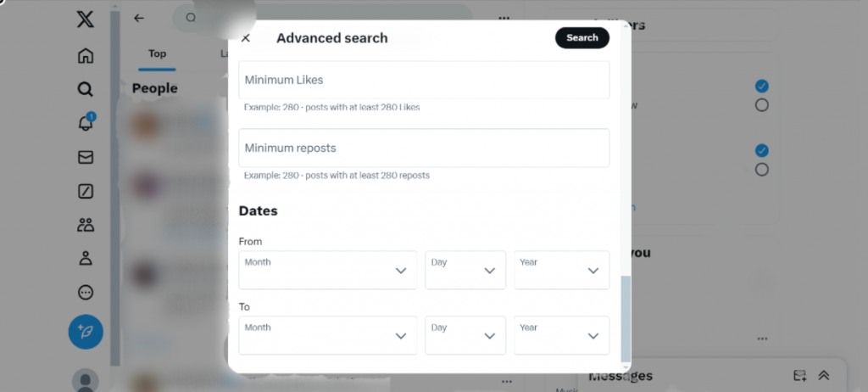Image resolution: width=868 pixels, height=392 pixels.
Task: Click the Minimum Likes input field
Action: point(424,80)
